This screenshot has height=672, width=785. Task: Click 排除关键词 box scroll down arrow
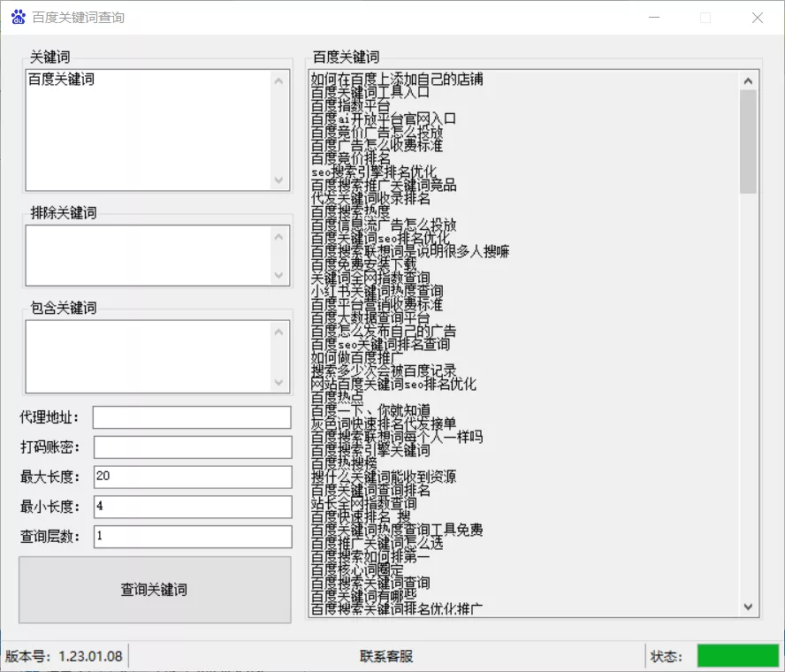click(278, 275)
